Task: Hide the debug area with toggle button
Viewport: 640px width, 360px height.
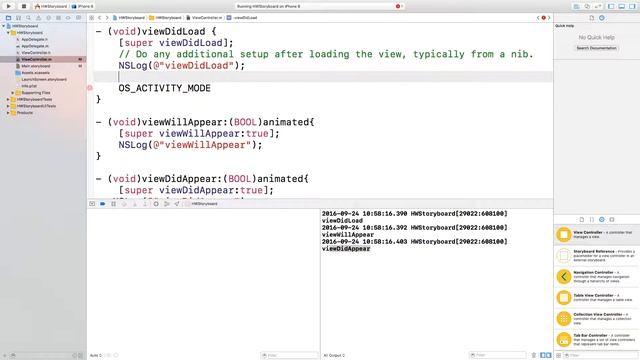Action: tap(92, 204)
